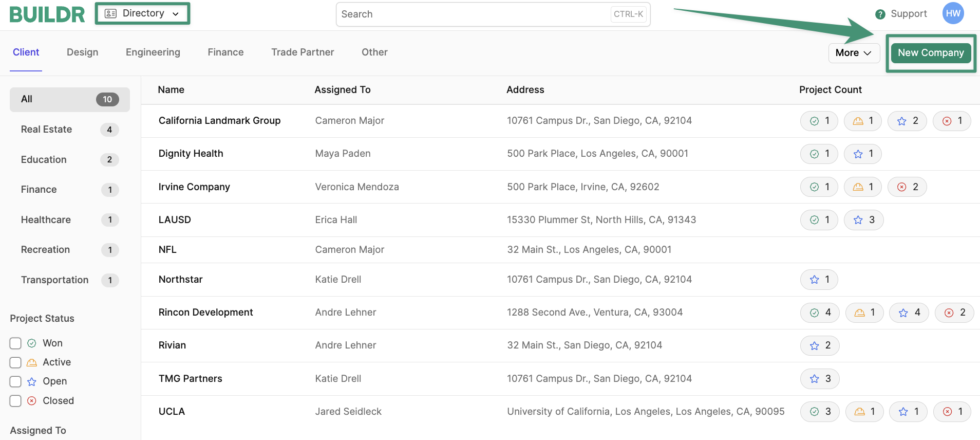This screenshot has height=440, width=980.
Task: Filter by Finance sidebar category
Action: click(x=70, y=190)
